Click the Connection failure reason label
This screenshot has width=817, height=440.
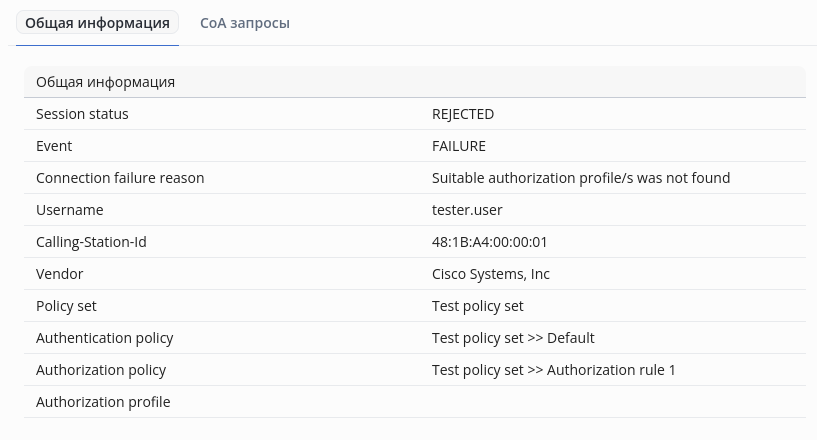coord(120,178)
